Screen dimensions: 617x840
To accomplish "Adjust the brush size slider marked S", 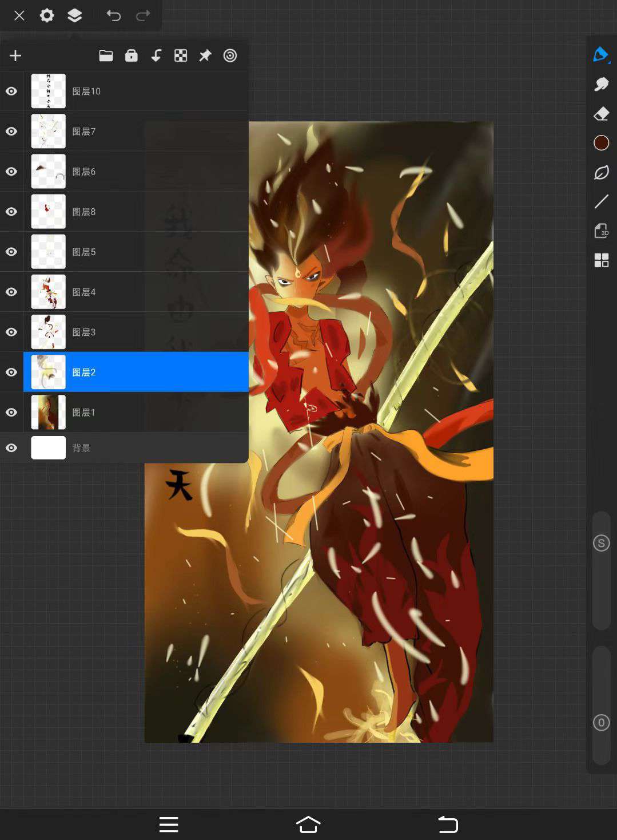I will [x=601, y=543].
